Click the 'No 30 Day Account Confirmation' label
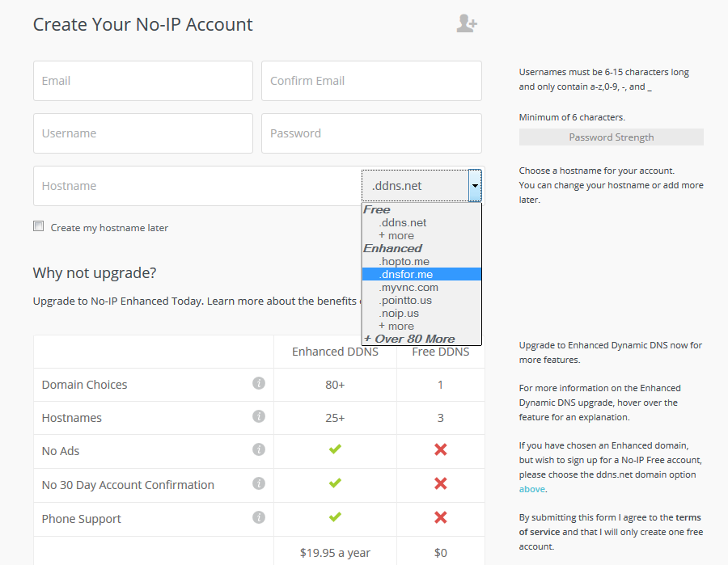The height and width of the screenshot is (565, 728). click(x=128, y=485)
